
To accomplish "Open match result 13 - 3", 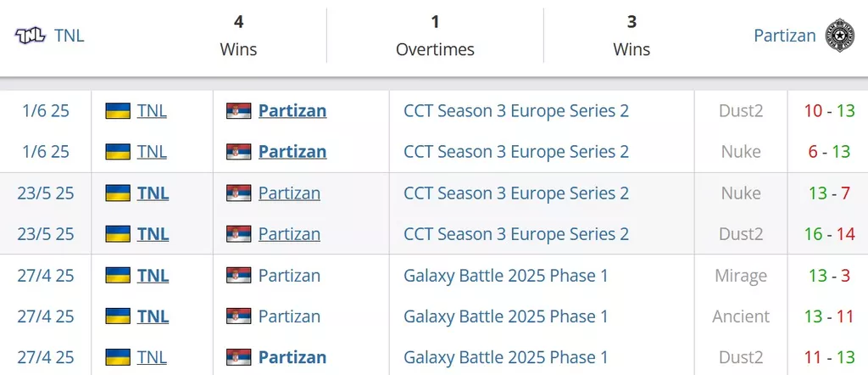I will 829,275.
